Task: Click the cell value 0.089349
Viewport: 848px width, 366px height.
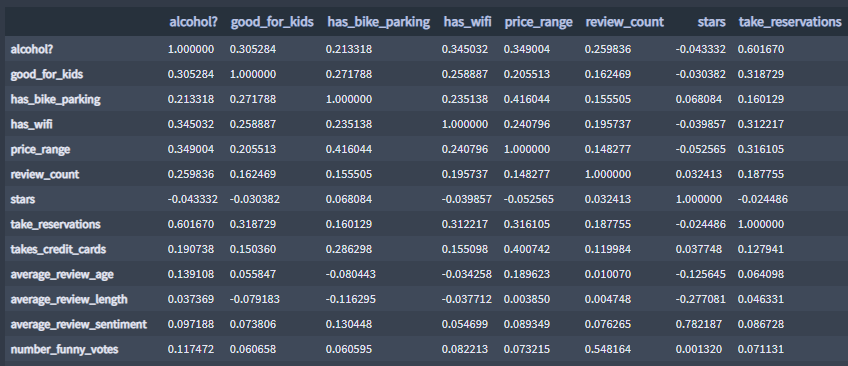Action: (x=527, y=324)
